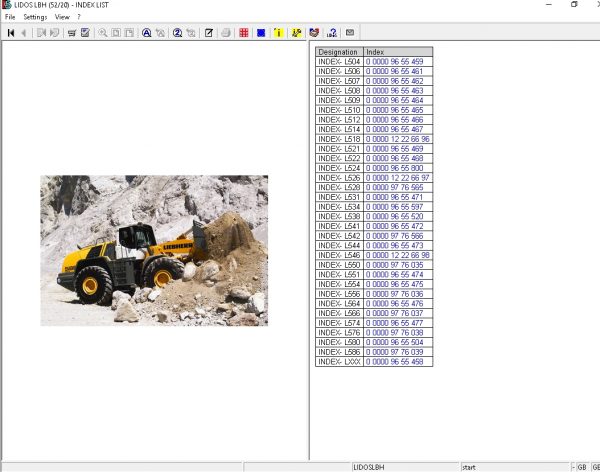Click the yellow information icon
The height and width of the screenshot is (472, 600).
pyautogui.click(x=279, y=33)
